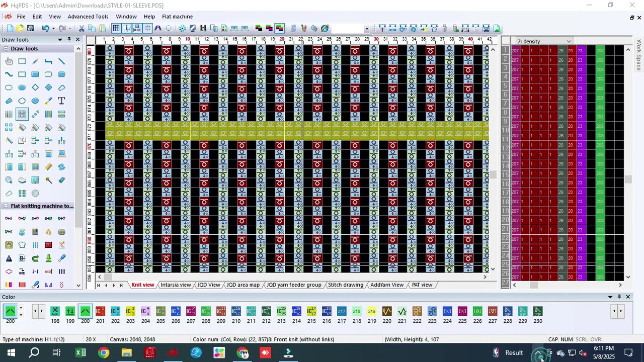Open Excel from the Windows taskbar
The height and width of the screenshot is (362, 644).
80,352
